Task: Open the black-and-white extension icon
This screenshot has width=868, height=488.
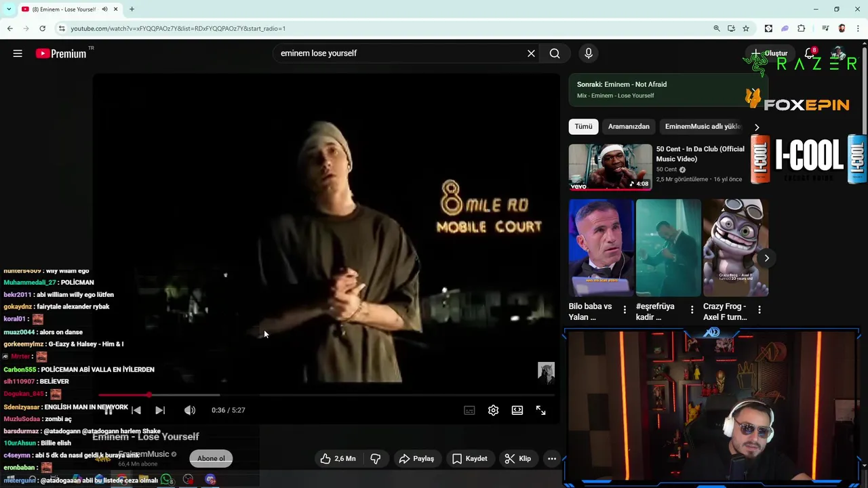Action: tap(768, 28)
